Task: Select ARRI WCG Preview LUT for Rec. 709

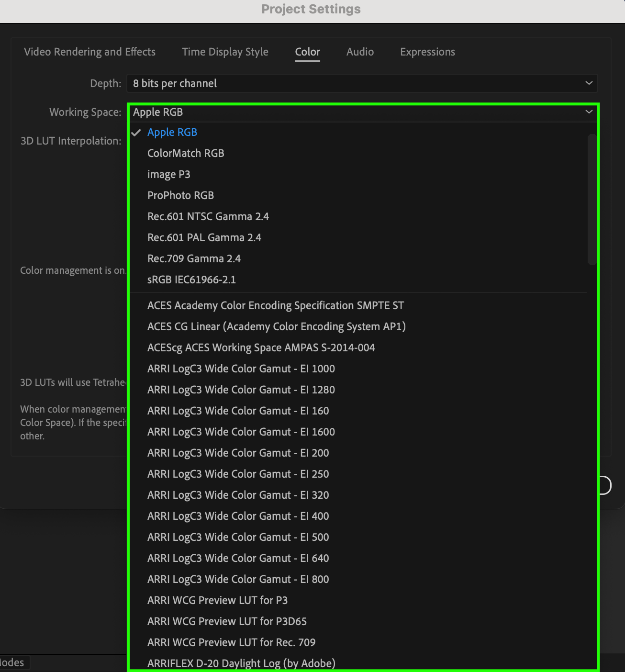Action: point(231,642)
